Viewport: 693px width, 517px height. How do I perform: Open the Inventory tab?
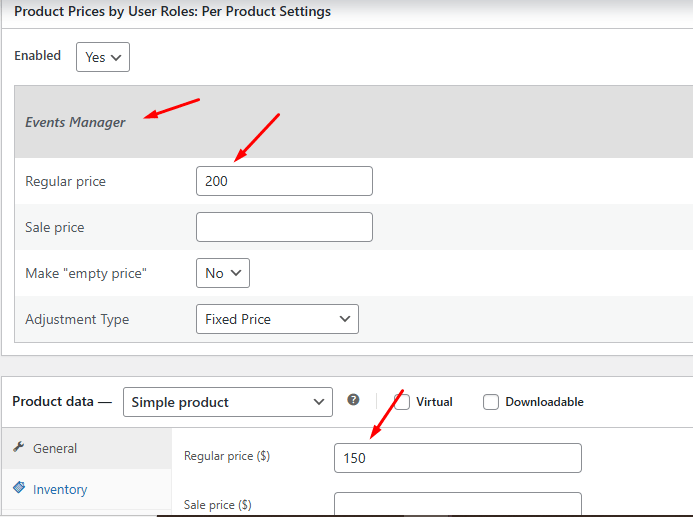coord(60,489)
